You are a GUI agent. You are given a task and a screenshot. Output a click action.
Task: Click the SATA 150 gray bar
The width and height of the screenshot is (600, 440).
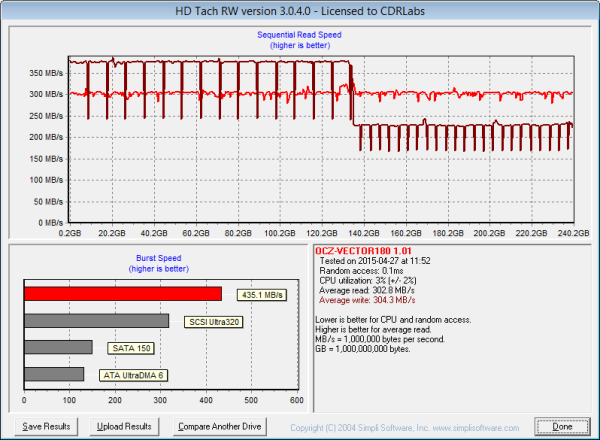point(58,347)
